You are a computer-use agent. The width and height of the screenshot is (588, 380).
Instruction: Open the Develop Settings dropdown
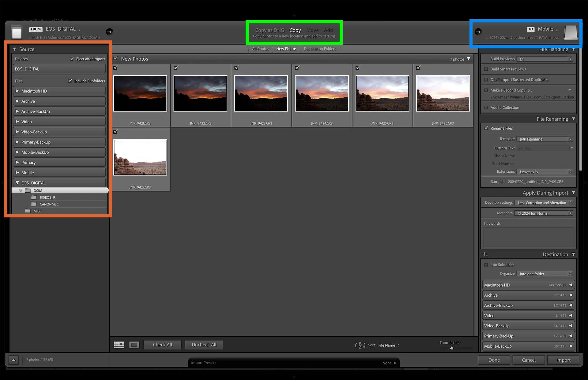pos(543,203)
